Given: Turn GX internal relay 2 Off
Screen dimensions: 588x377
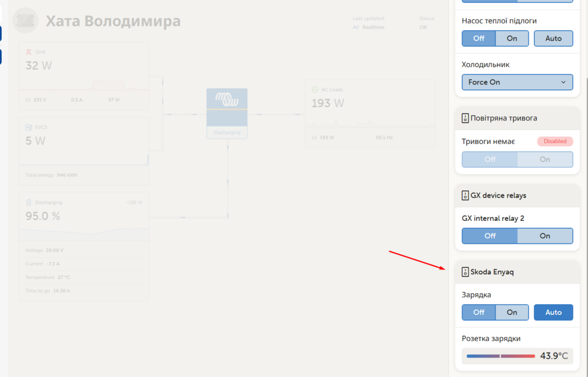Looking at the screenshot, I should [x=490, y=236].
